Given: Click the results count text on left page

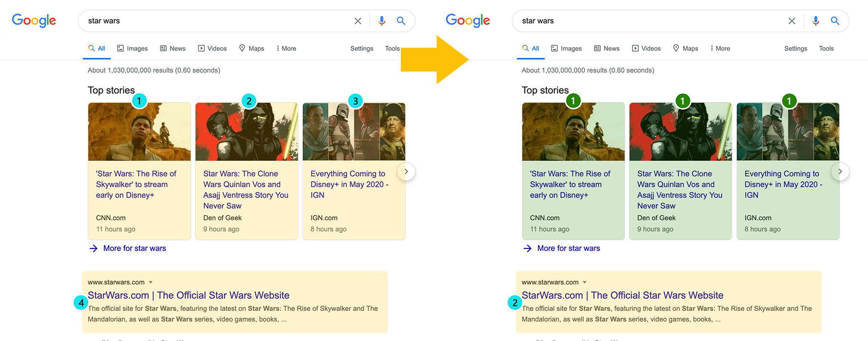Looking at the screenshot, I should (154, 70).
